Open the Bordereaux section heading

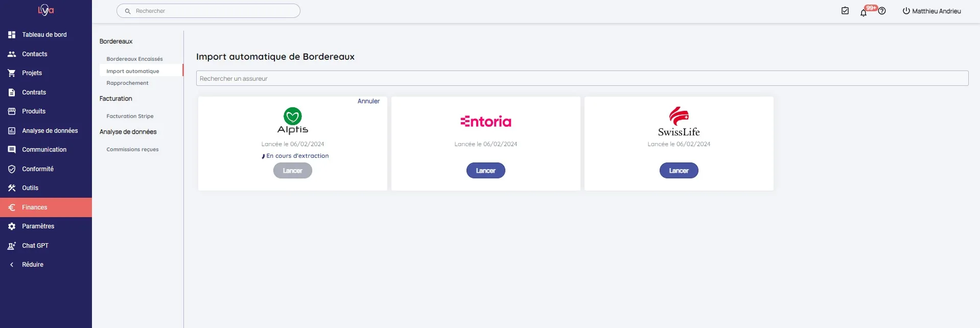(x=116, y=41)
